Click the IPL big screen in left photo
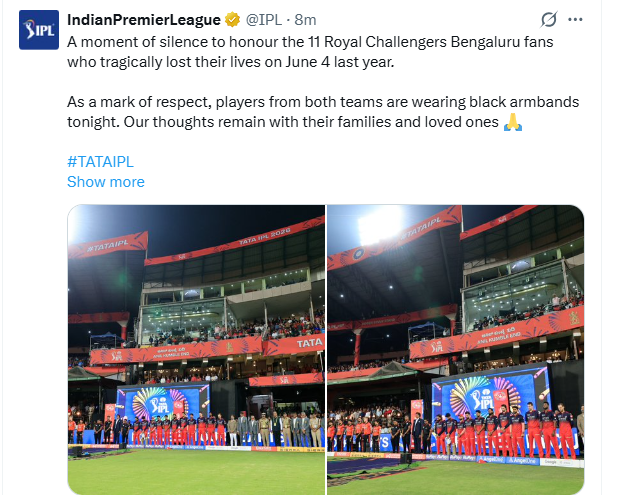 pos(163,404)
